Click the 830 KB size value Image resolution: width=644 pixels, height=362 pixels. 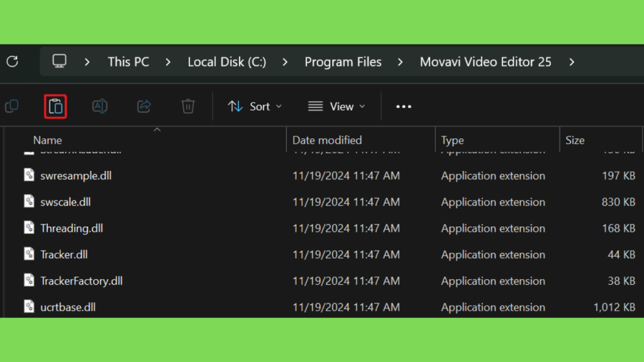click(619, 202)
